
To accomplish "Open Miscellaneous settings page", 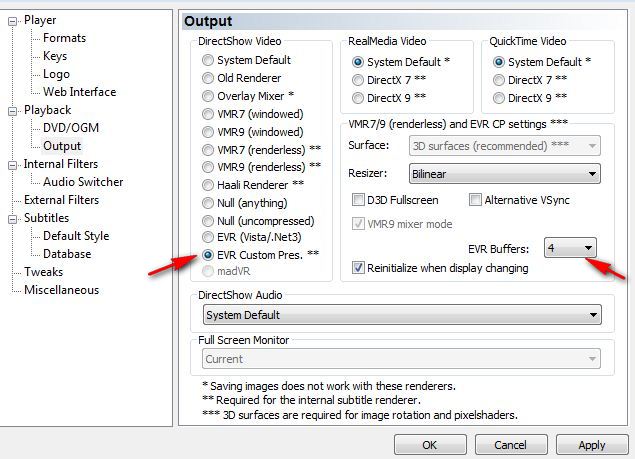I will tap(61, 290).
